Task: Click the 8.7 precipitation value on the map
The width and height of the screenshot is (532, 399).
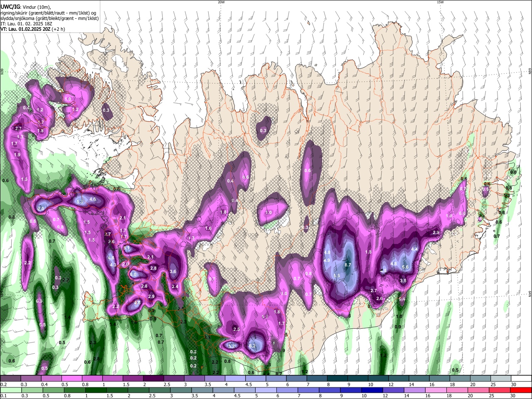Action: (348, 265)
